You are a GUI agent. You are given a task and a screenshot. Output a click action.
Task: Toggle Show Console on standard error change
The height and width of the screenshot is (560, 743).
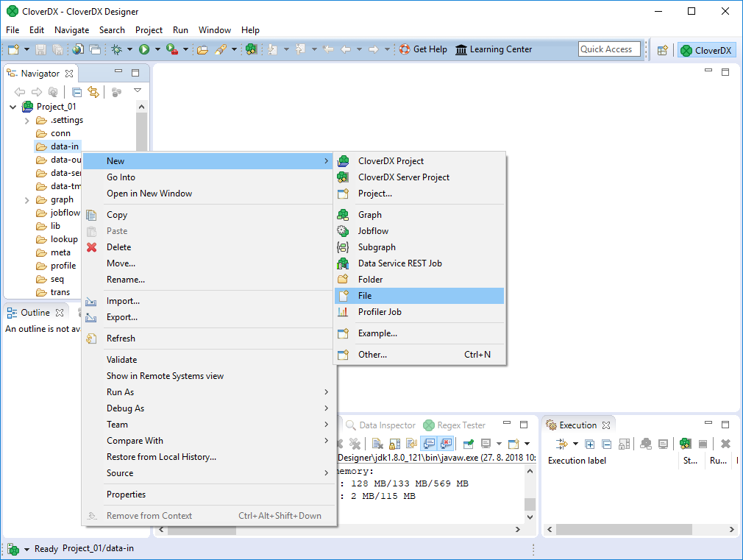pyautogui.click(x=445, y=444)
